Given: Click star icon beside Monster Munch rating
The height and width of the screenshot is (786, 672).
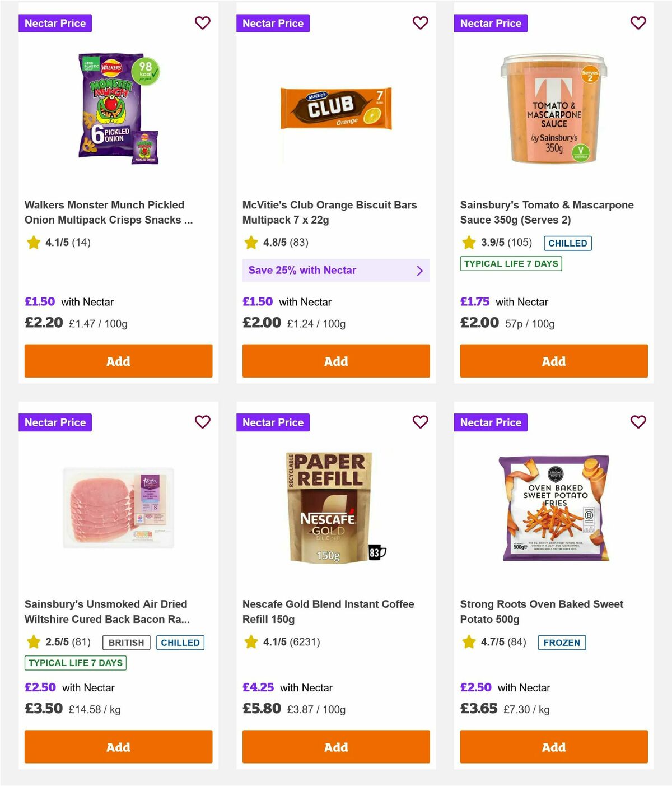Looking at the screenshot, I should tap(33, 243).
